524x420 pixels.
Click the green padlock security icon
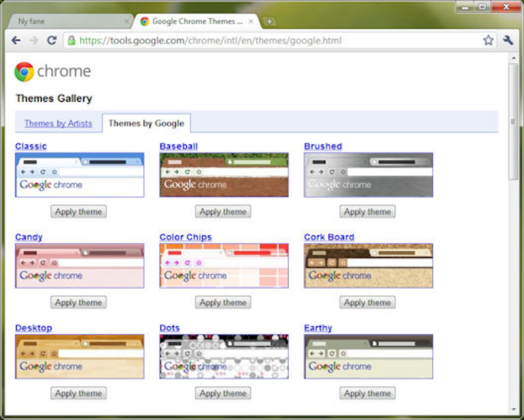tap(71, 40)
